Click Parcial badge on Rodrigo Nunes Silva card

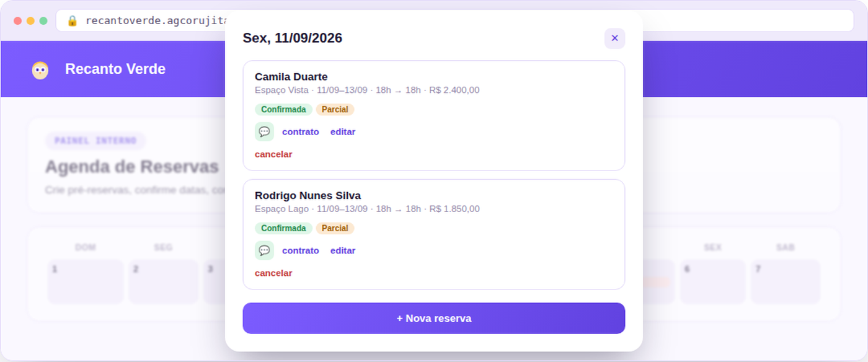[335, 229]
